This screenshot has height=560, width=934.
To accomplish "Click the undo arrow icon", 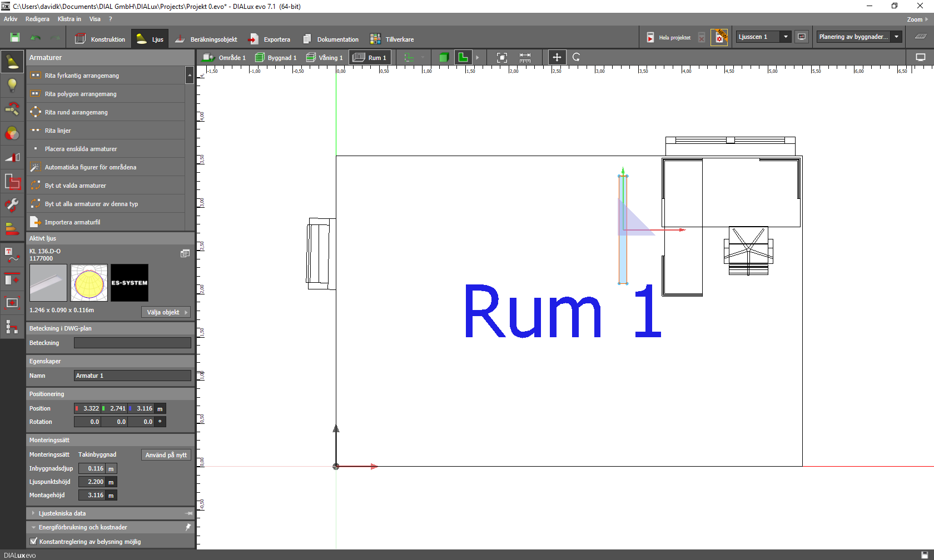I will [x=36, y=38].
